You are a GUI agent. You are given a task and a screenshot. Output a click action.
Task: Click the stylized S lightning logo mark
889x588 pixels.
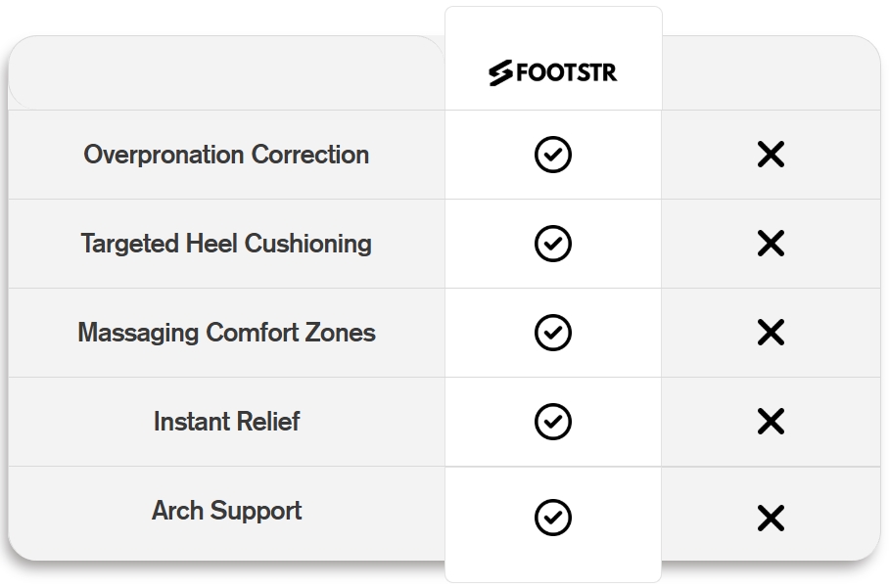pos(500,72)
